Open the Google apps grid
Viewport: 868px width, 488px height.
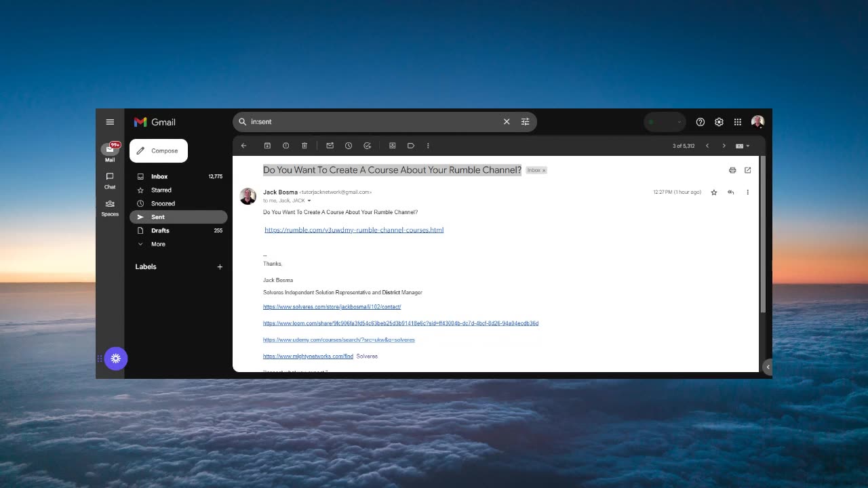point(738,122)
